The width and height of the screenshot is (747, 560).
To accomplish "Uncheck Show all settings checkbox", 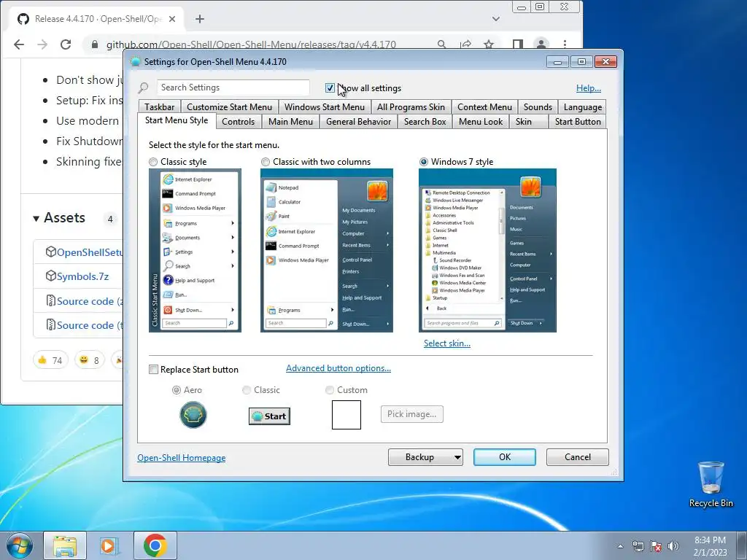I will (330, 88).
